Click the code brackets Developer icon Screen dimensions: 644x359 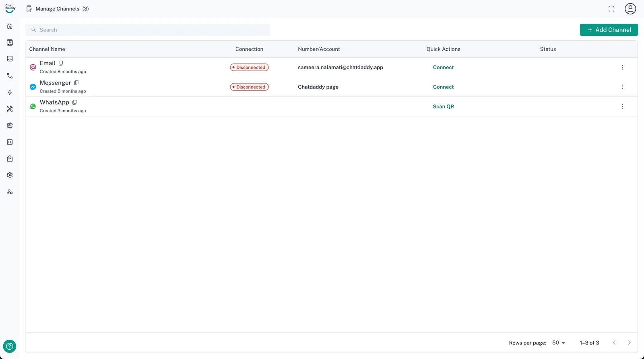click(10, 142)
